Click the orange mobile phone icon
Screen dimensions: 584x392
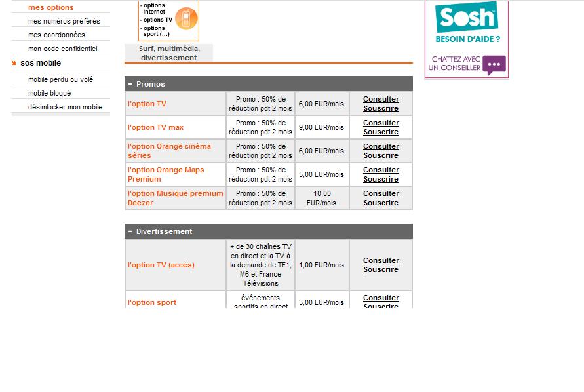186,18
